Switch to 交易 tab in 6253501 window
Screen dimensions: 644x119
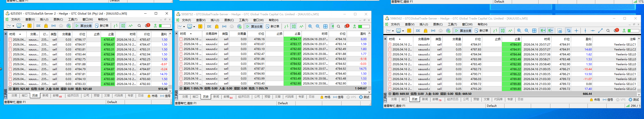pos(14,96)
